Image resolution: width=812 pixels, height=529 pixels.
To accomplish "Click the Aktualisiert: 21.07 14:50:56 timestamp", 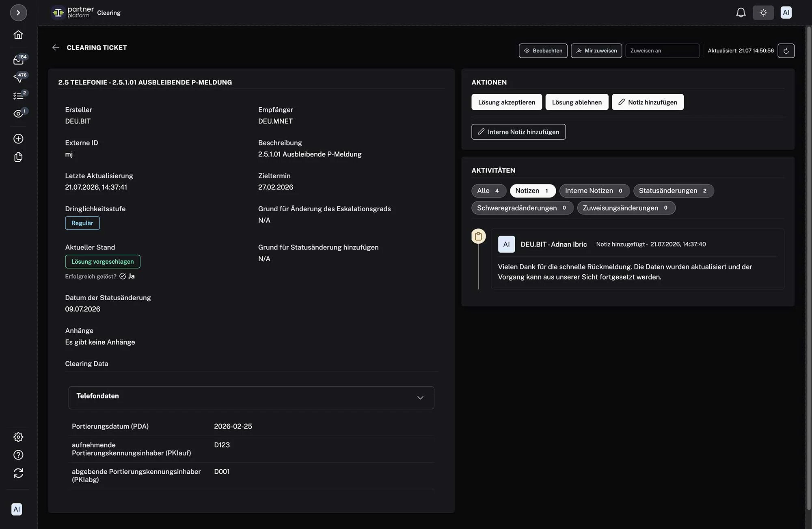I will (741, 51).
